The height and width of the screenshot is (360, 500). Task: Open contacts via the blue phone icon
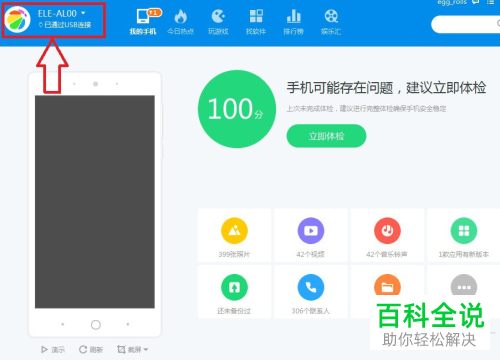click(x=311, y=287)
